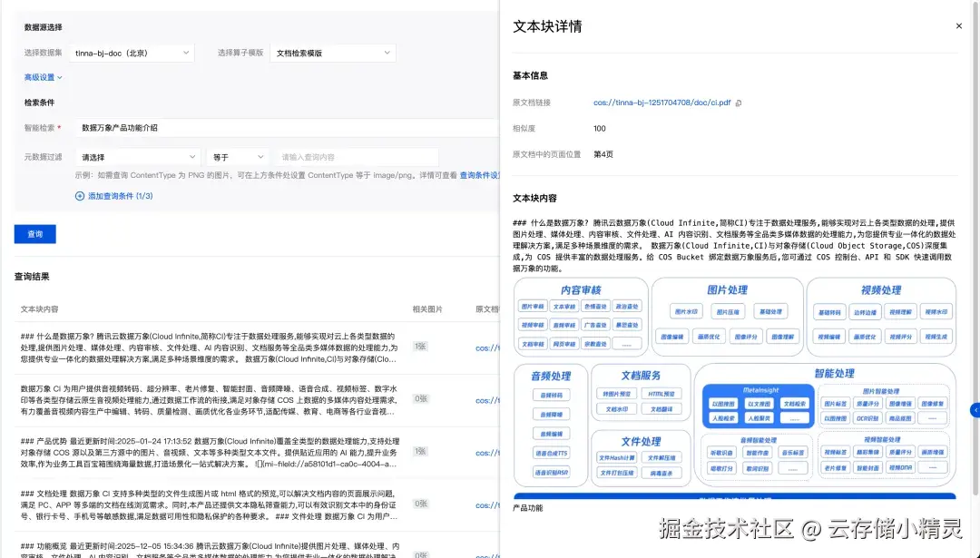This screenshot has width=980, height=558.
Task: Open the cos://tinna-bj-1251704708/doc/ci.pdf link
Action: [661, 103]
